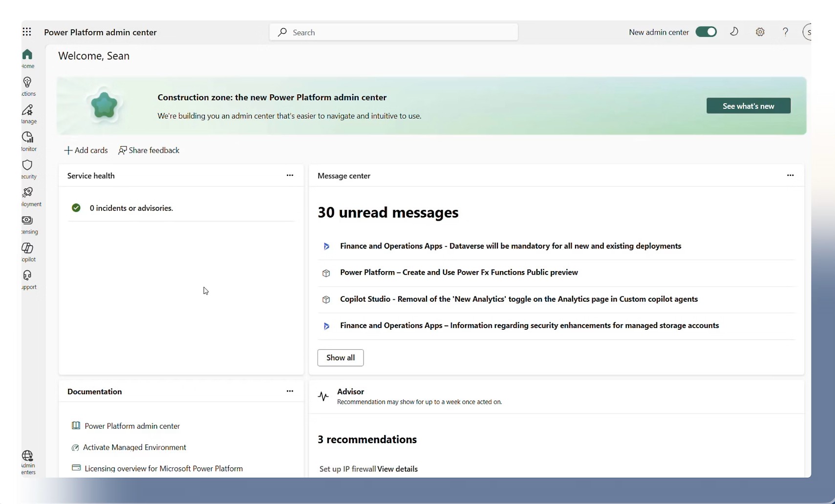Viewport: 835px width, 504px height.
Task: Select Monitor in the navigation pane
Action: pos(28,141)
